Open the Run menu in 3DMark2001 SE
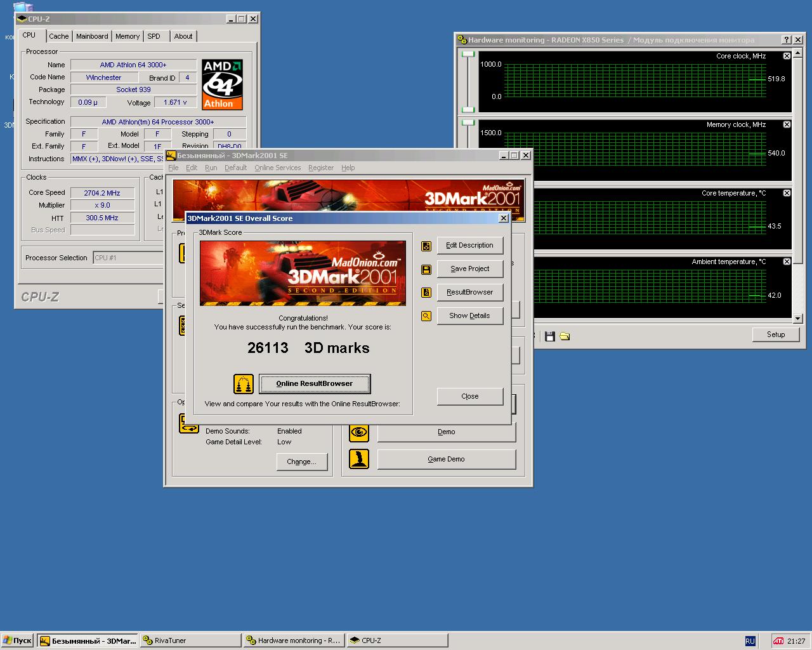 coord(211,168)
